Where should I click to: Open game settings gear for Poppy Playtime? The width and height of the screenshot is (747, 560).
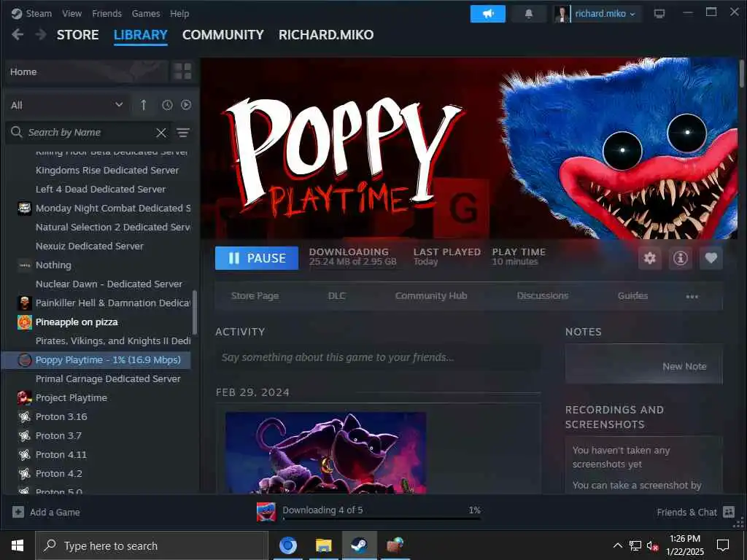(x=650, y=258)
